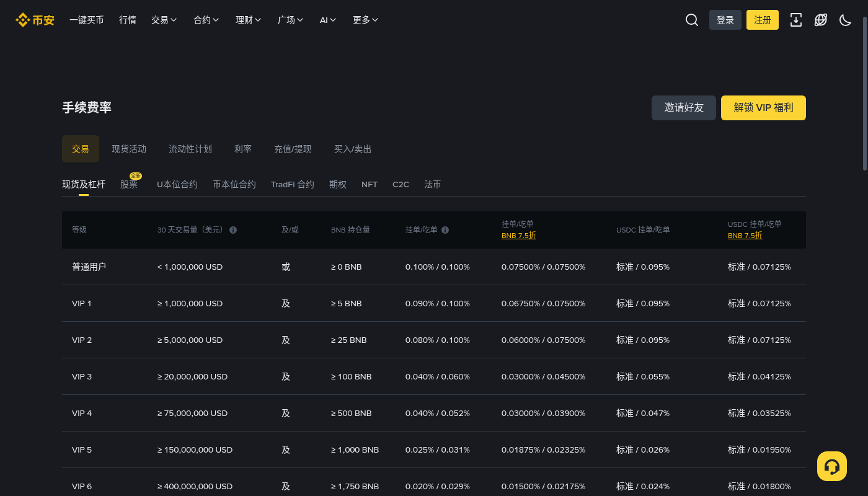Viewport: 868px width, 496px height.
Task: Click the VIP 6 level cell
Action: tap(82, 486)
